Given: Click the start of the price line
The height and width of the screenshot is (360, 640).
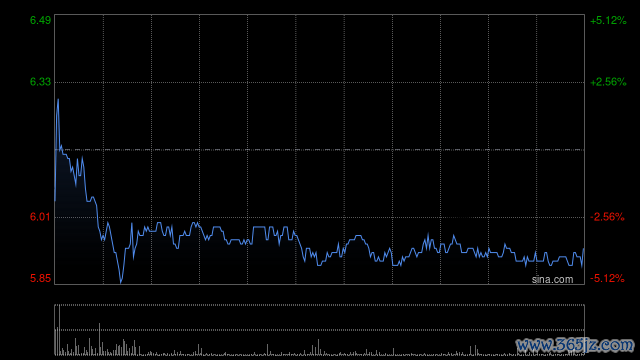Looking at the screenshot, I should pyautogui.click(x=55, y=200).
